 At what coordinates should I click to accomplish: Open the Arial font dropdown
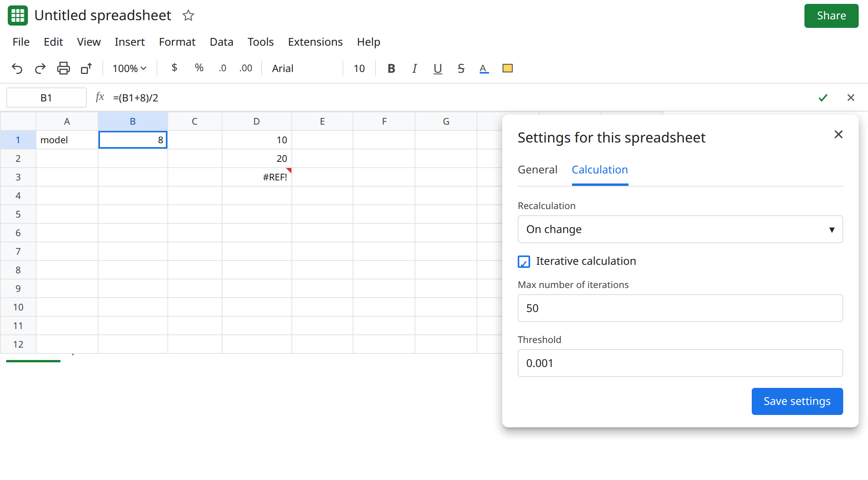click(302, 69)
